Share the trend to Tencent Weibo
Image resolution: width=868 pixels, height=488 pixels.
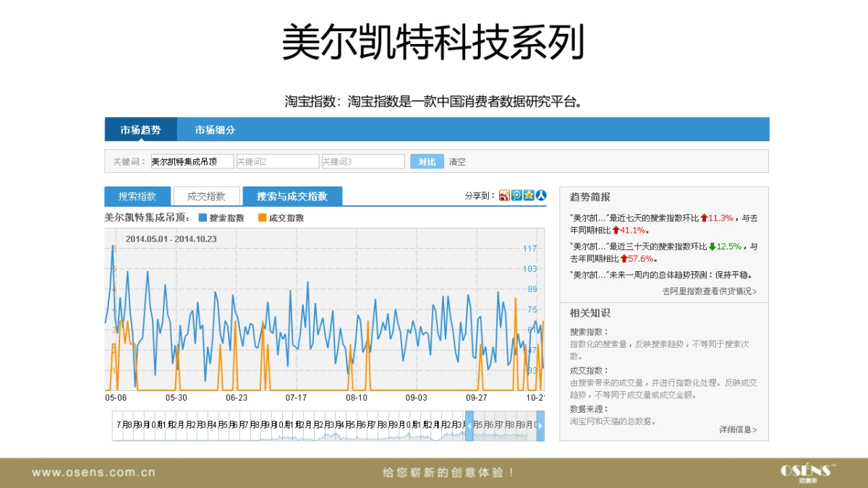[x=516, y=194]
